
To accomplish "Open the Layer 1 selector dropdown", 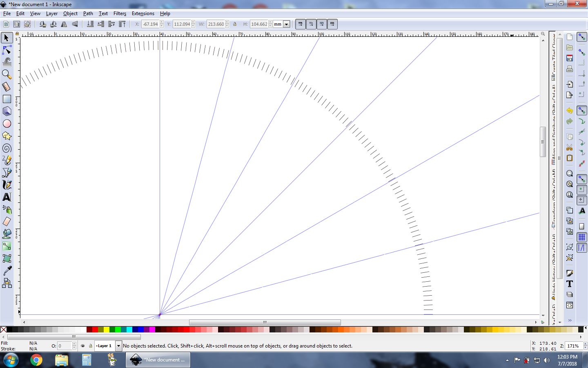I will coord(118,346).
